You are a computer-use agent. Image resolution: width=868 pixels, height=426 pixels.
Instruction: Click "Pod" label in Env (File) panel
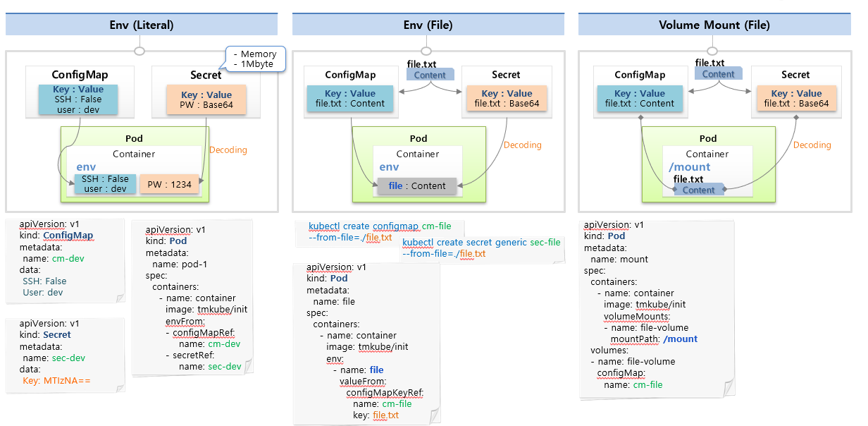pyautogui.click(x=418, y=138)
